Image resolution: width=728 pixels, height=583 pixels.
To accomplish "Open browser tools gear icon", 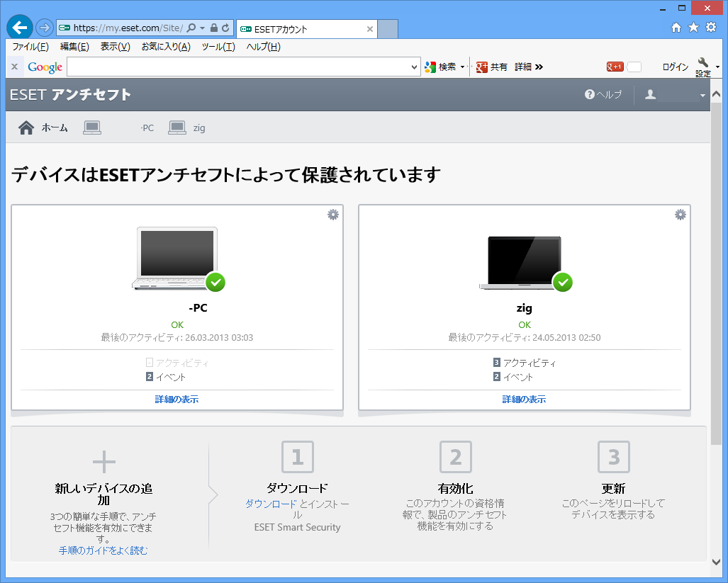I will [x=711, y=28].
